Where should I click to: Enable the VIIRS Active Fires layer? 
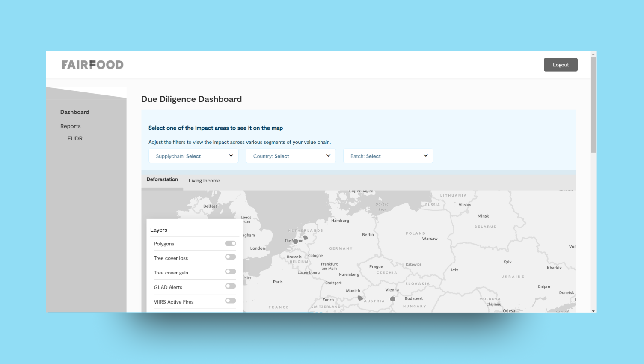click(231, 301)
